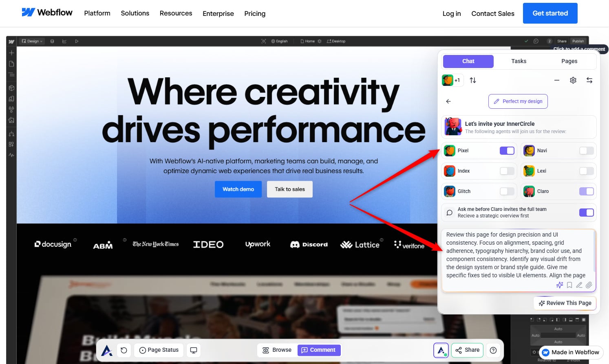The width and height of the screenshot is (609, 364).
Task: Click the bookmark icon in prompt box
Action: point(569,285)
